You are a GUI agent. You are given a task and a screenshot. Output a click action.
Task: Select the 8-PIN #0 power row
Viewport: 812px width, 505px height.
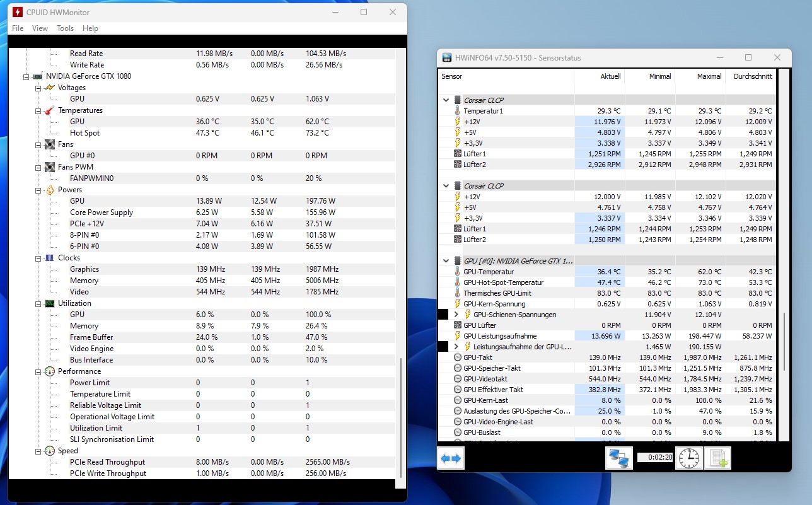(231, 235)
